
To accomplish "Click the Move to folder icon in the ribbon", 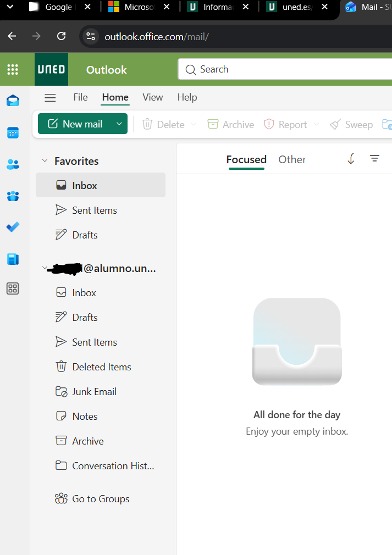I will click(387, 124).
